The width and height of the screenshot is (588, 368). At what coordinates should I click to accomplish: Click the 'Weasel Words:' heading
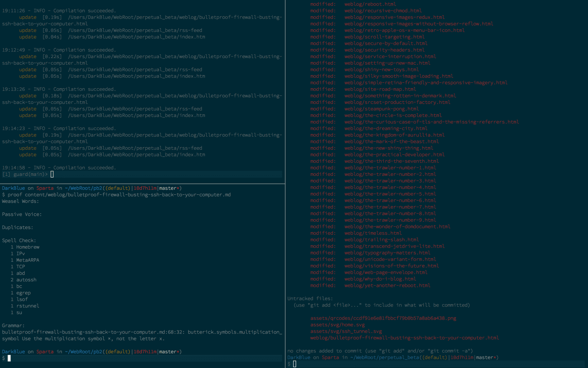point(20,201)
